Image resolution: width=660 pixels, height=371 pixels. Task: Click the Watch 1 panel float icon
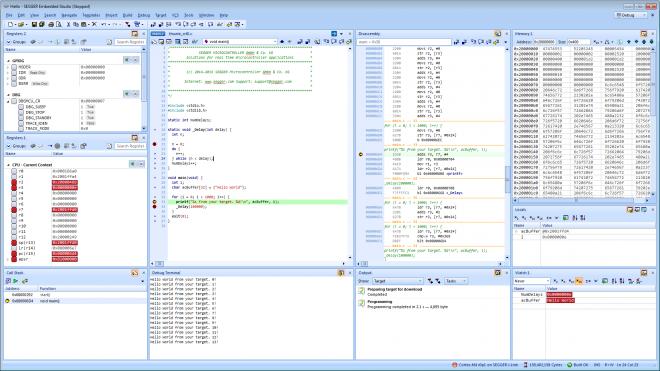pos(644,273)
